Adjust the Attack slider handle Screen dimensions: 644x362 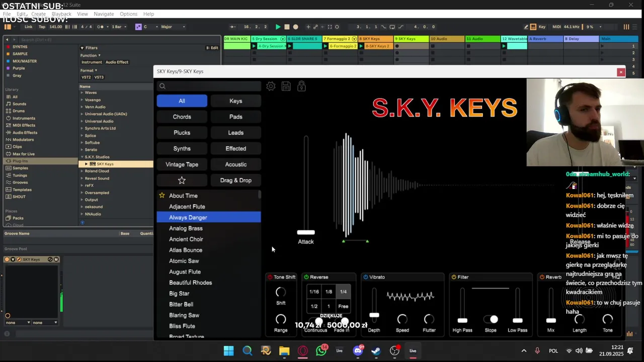(x=306, y=232)
